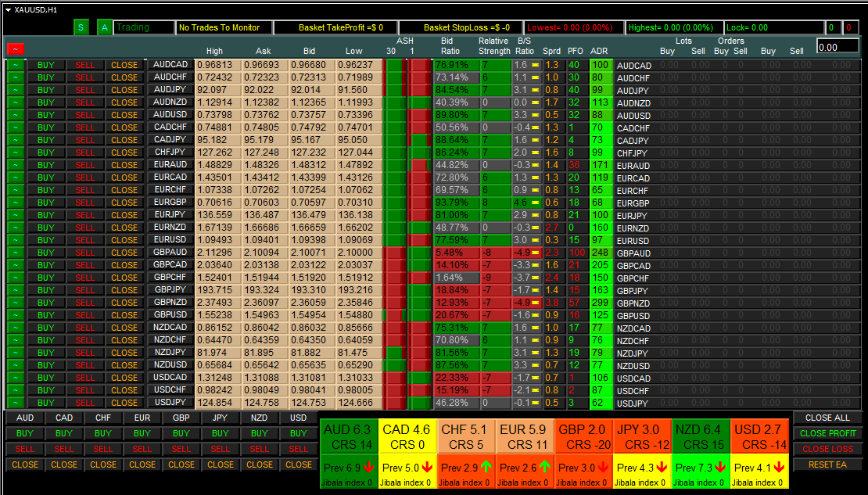Click the NZD 6.4 strength tile
The width and height of the screenshot is (868, 495).
[x=701, y=436]
